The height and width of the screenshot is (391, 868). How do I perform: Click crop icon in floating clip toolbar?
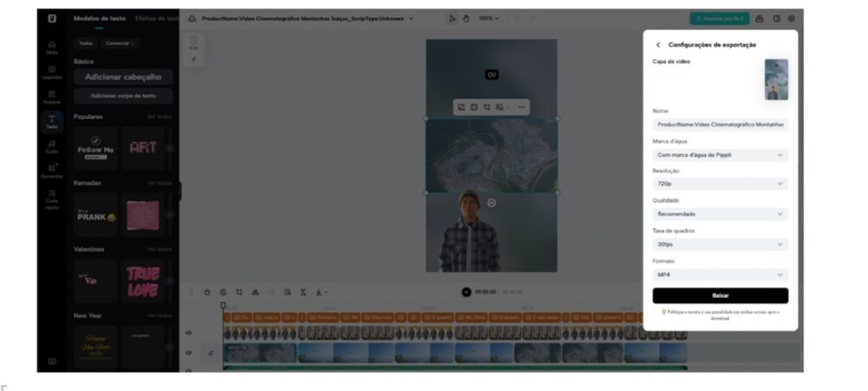(487, 108)
